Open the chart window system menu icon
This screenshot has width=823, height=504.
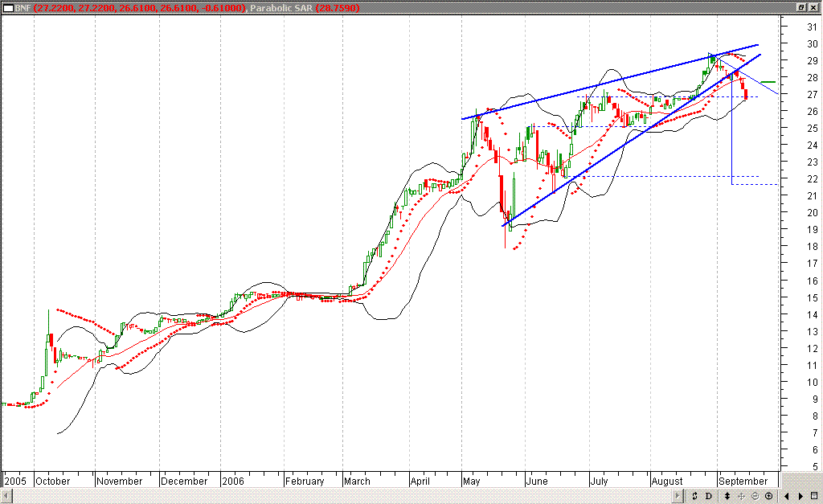coord(8,8)
